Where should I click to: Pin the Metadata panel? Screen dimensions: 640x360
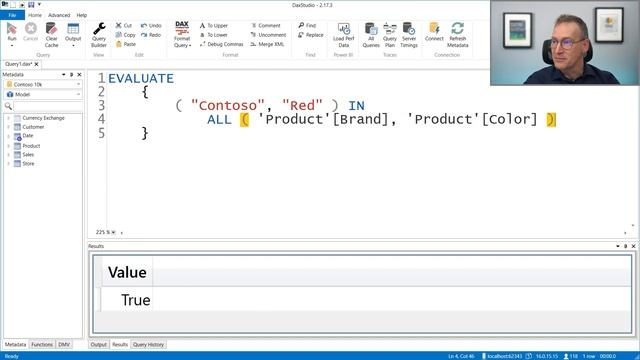71,75
